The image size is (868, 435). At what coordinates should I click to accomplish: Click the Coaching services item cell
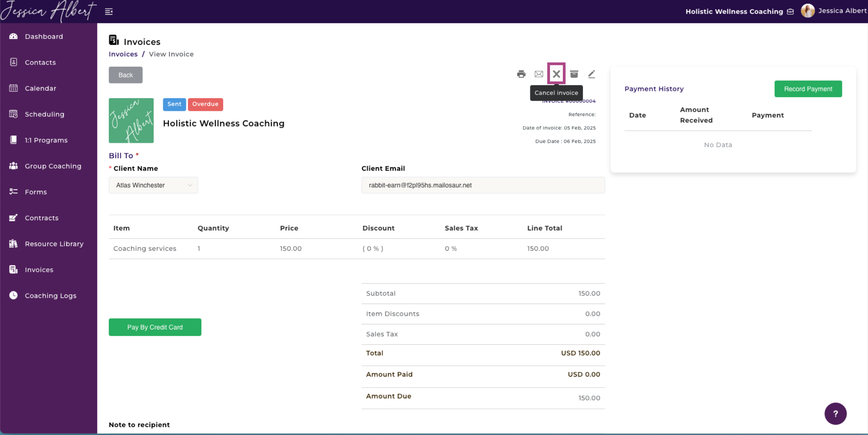[145, 248]
